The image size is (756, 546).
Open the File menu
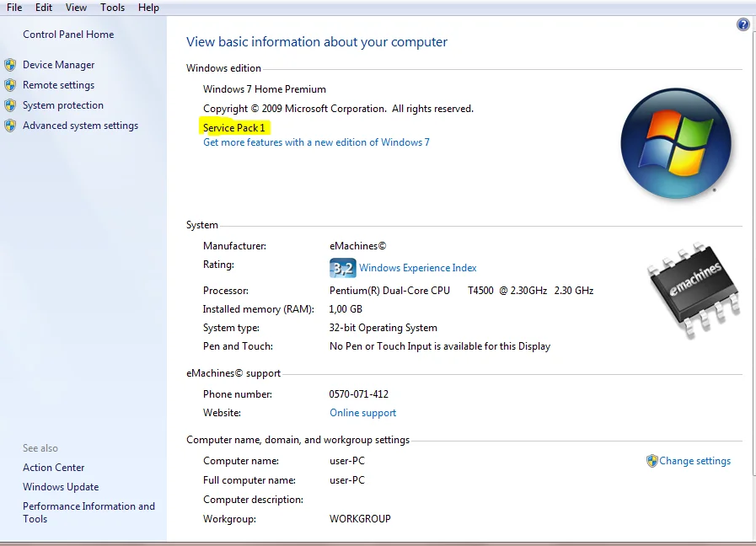tap(14, 8)
